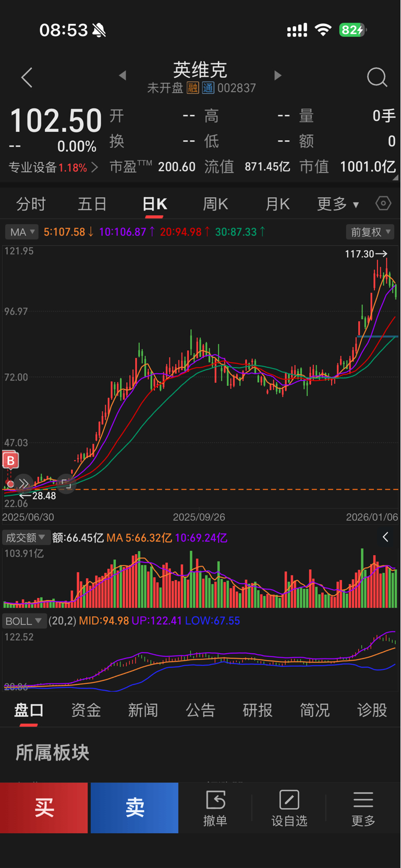Image resolution: width=401 pixels, height=868 pixels.
Task: Tap the LOW:67.55 Bollinger value
Action: pos(212,621)
